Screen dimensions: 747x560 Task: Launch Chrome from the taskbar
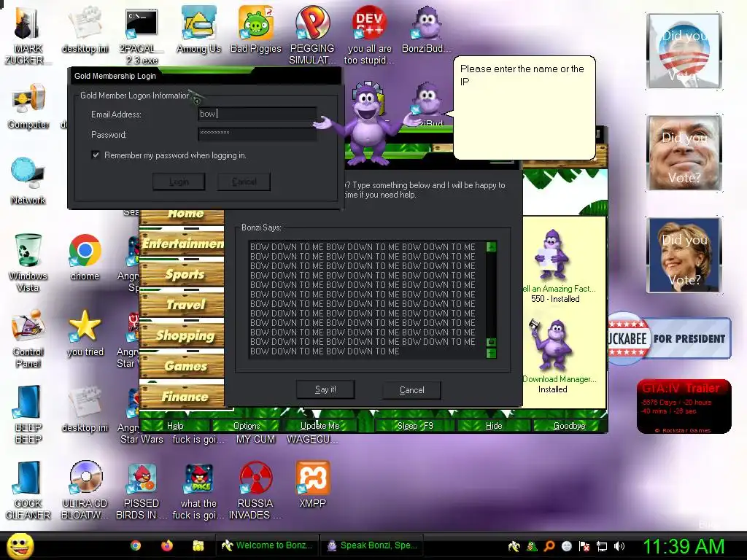coord(136,545)
